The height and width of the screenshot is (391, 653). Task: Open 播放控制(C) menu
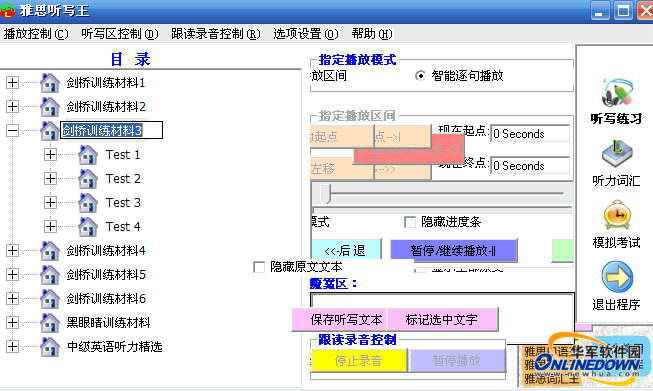(36, 34)
